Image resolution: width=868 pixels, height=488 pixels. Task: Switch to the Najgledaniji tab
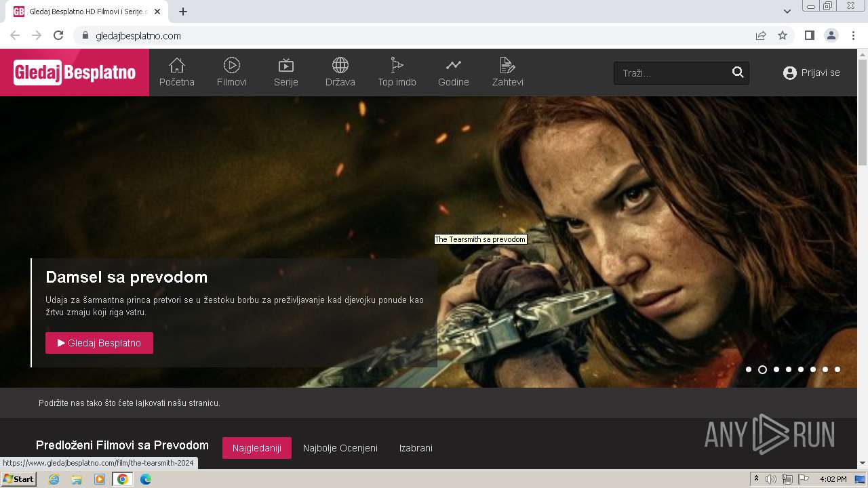257,448
